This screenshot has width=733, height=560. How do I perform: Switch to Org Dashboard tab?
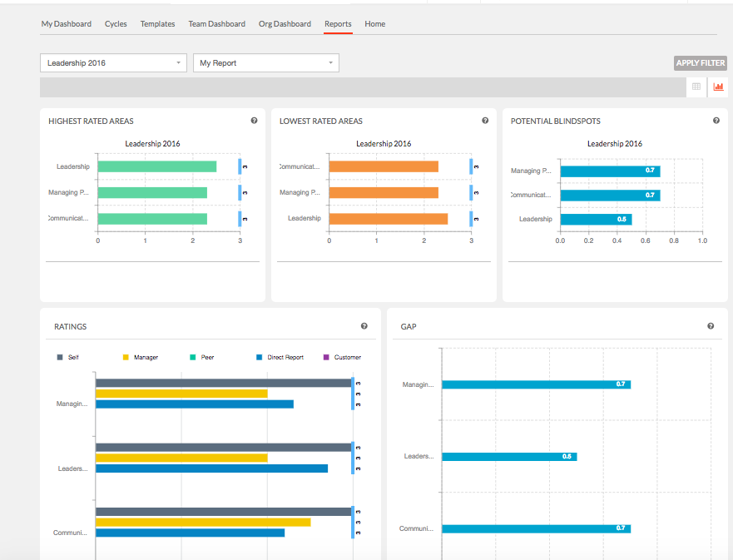click(285, 24)
